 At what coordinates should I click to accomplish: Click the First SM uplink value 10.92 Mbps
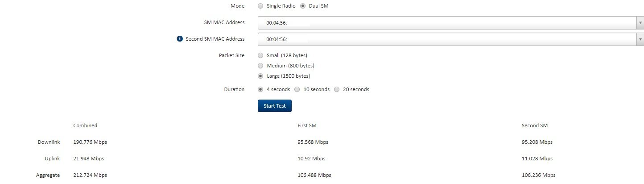pos(311,159)
